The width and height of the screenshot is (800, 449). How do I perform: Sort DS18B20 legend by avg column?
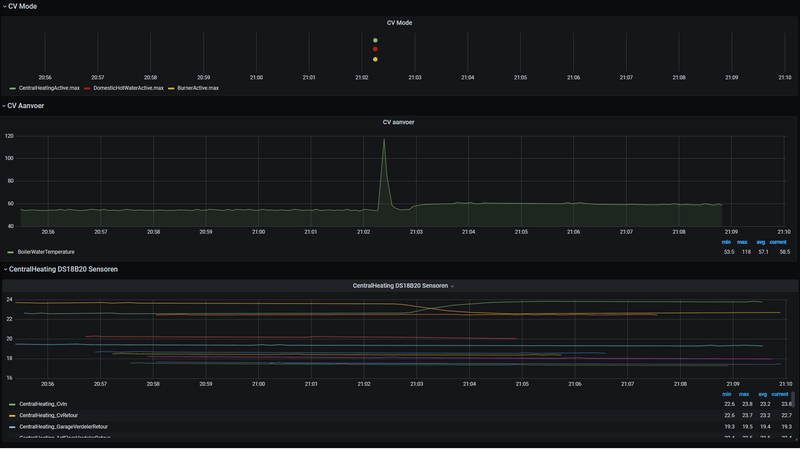[764, 394]
